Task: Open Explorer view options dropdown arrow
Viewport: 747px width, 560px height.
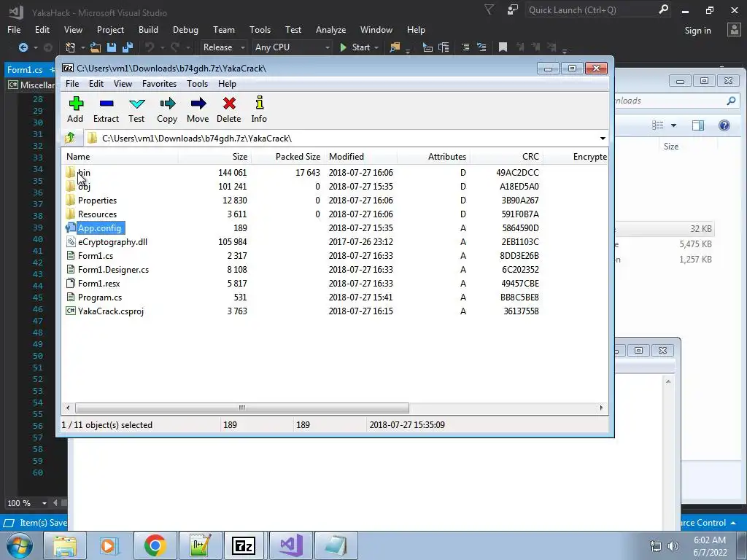Action: [673, 125]
